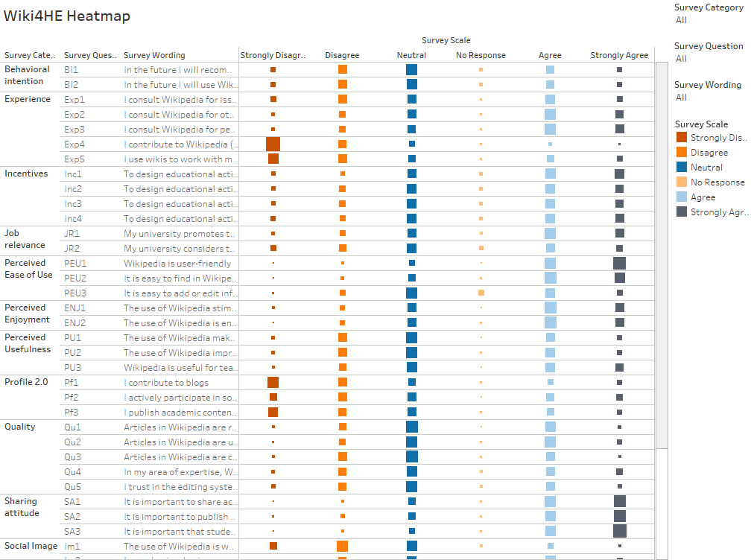Click the Strongly Agree square for PEU1

tap(619, 264)
